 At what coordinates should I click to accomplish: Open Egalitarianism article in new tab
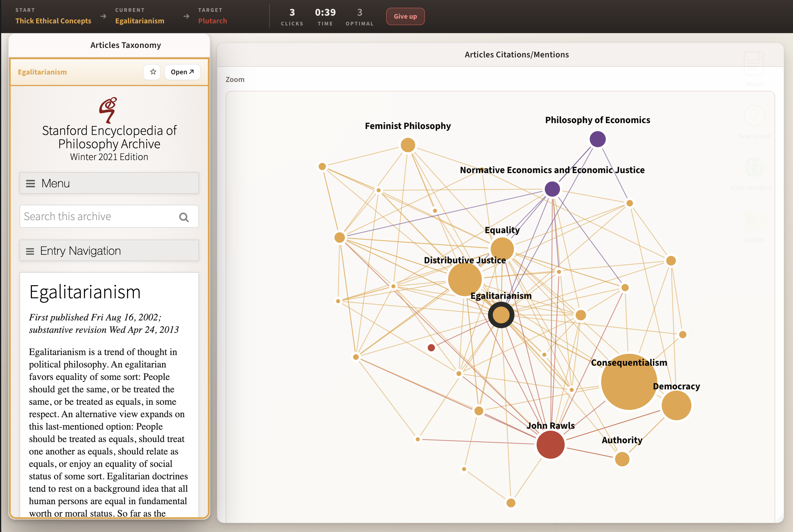click(x=182, y=72)
